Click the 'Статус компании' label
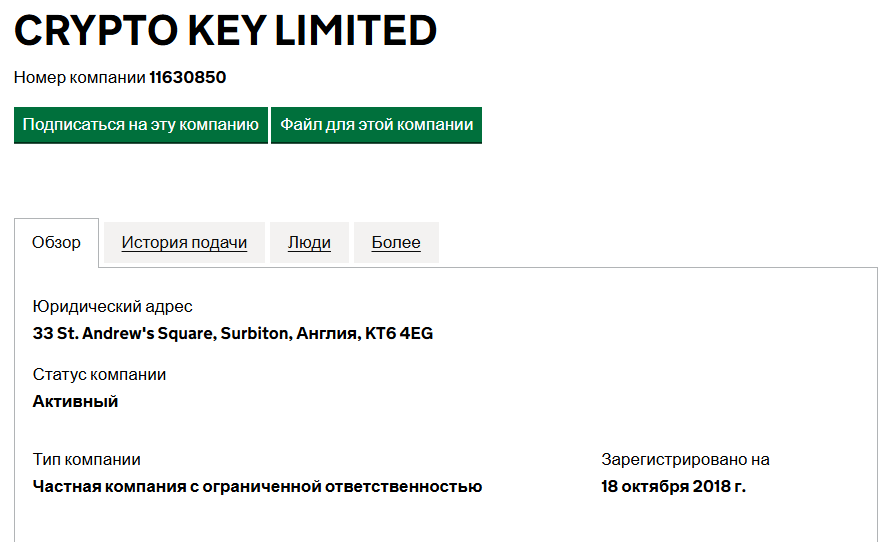Image resolution: width=889 pixels, height=542 pixels. pos(99,375)
